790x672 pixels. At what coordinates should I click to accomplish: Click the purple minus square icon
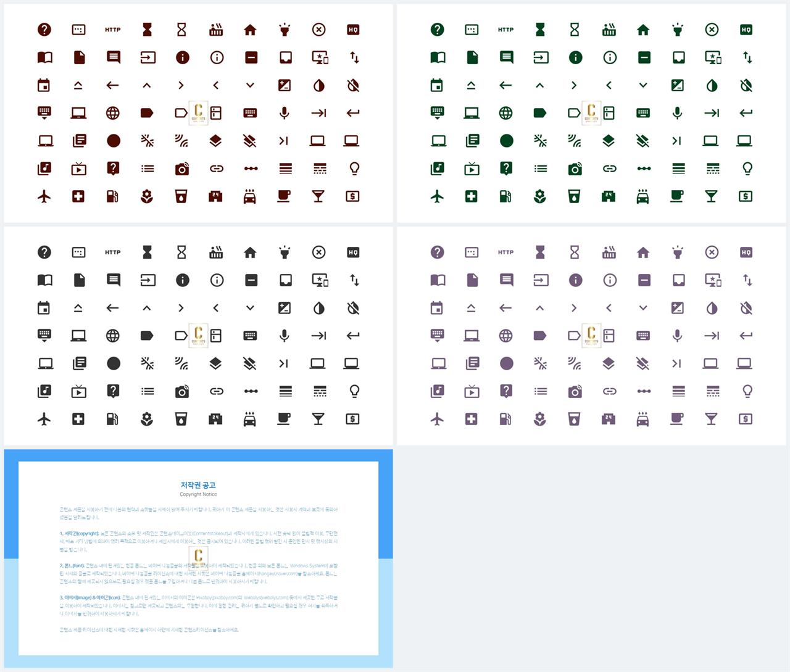tap(644, 280)
